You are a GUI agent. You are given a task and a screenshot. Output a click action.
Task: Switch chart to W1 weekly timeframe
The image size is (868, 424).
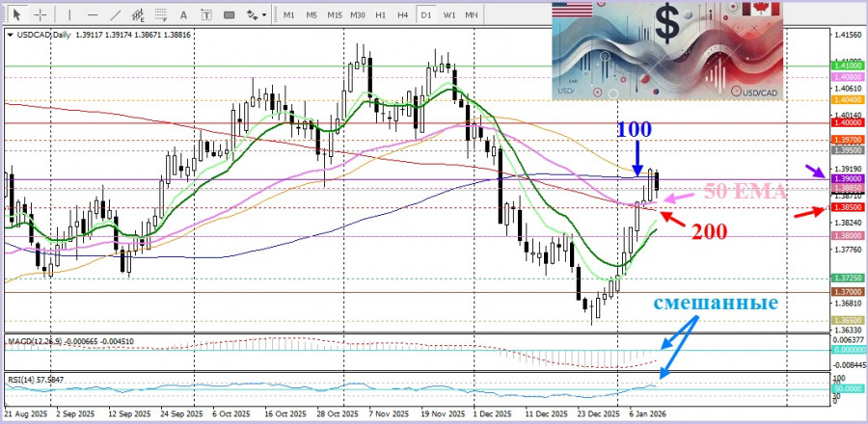pyautogui.click(x=448, y=15)
